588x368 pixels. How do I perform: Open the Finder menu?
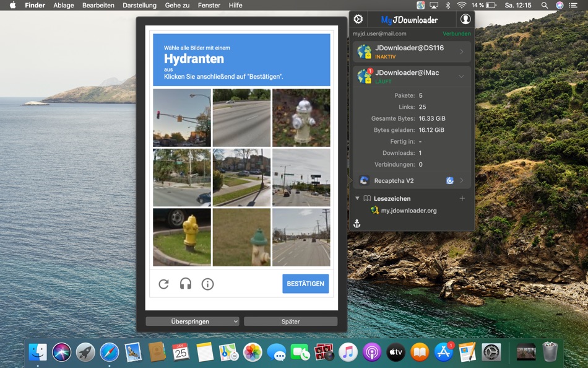[35, 5]
